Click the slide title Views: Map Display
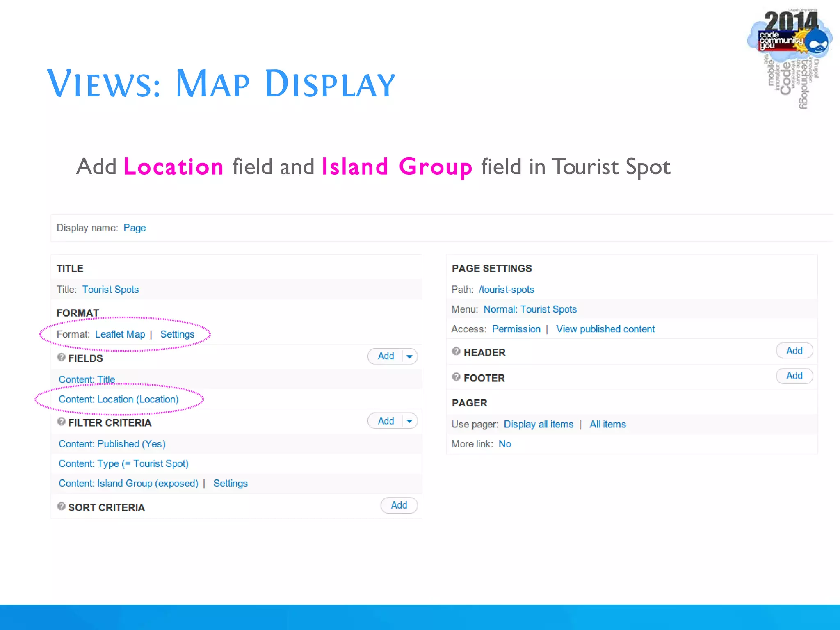This screenshot has width=840, height=630. (221, 84)
